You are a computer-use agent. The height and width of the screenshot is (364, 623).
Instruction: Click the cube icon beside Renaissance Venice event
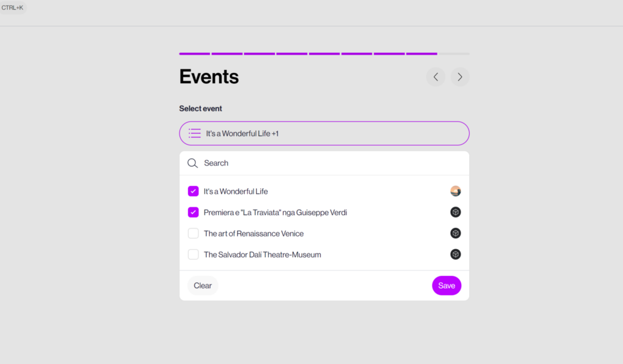456,233
